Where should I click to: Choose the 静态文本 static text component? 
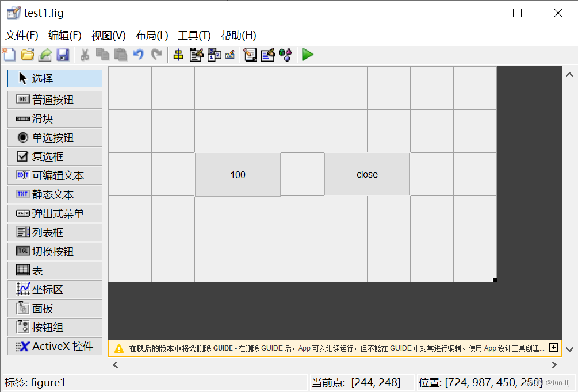[x=55, y=194]
